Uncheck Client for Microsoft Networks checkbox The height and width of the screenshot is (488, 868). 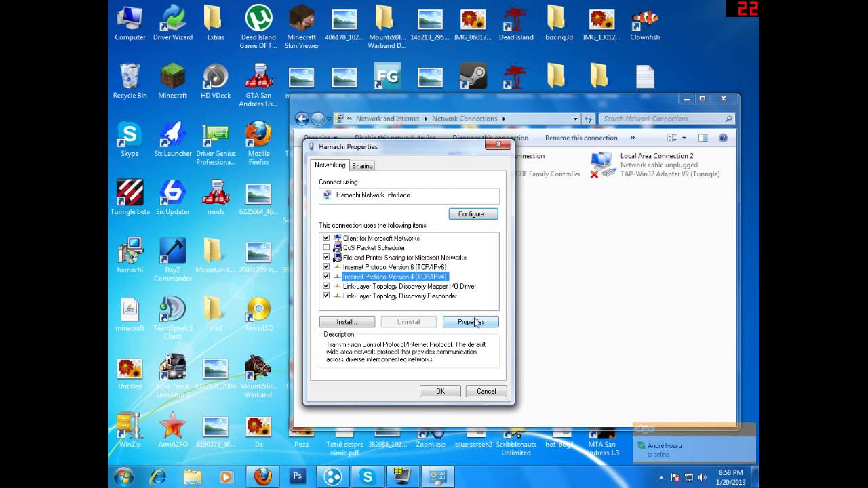[326, 238]
